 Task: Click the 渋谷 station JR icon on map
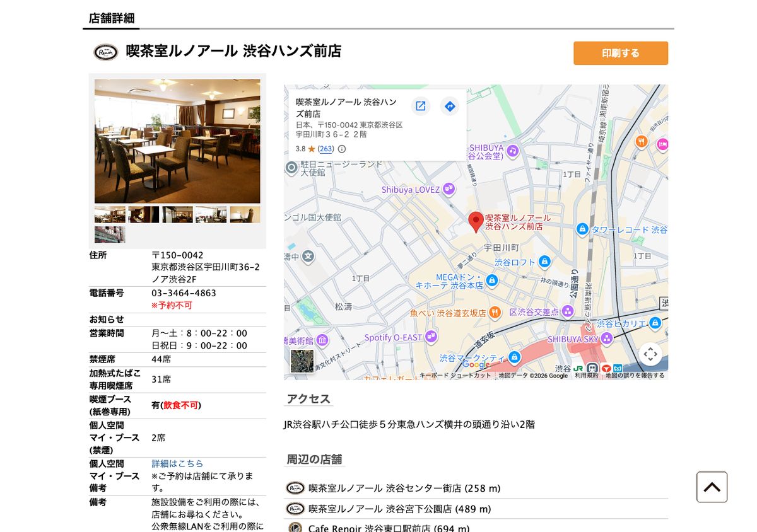click(577, 368)
